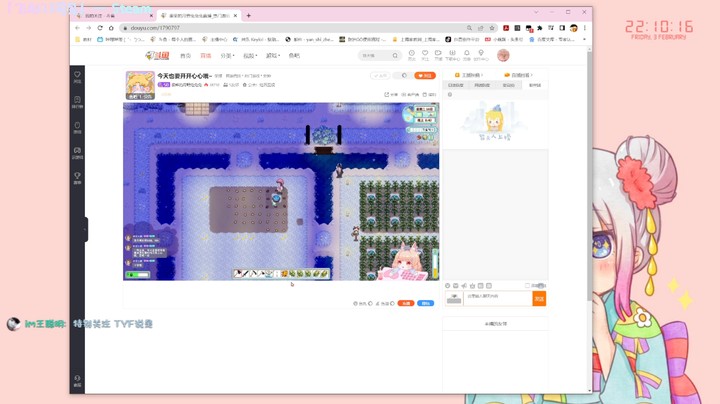Expand the Games nav dropdown

click(x=272, y=56)
